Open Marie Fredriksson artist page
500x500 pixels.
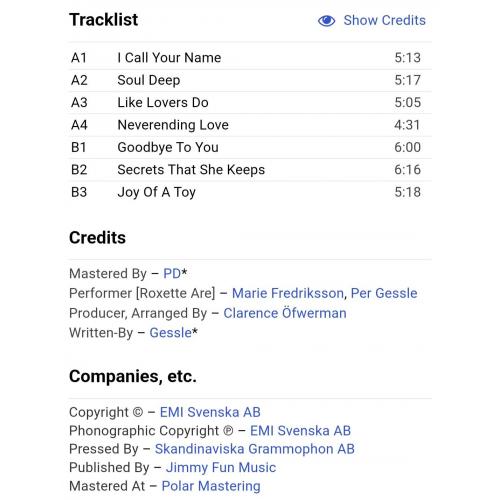288,293
